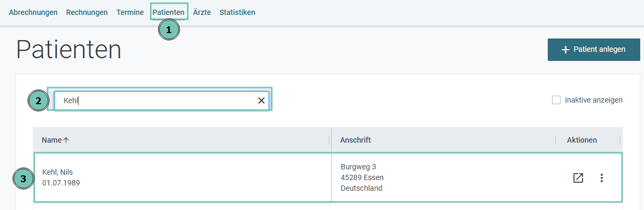Click the Anschrift column header
The height and width of the screenshot is (210, 644).
pos(356,140)
